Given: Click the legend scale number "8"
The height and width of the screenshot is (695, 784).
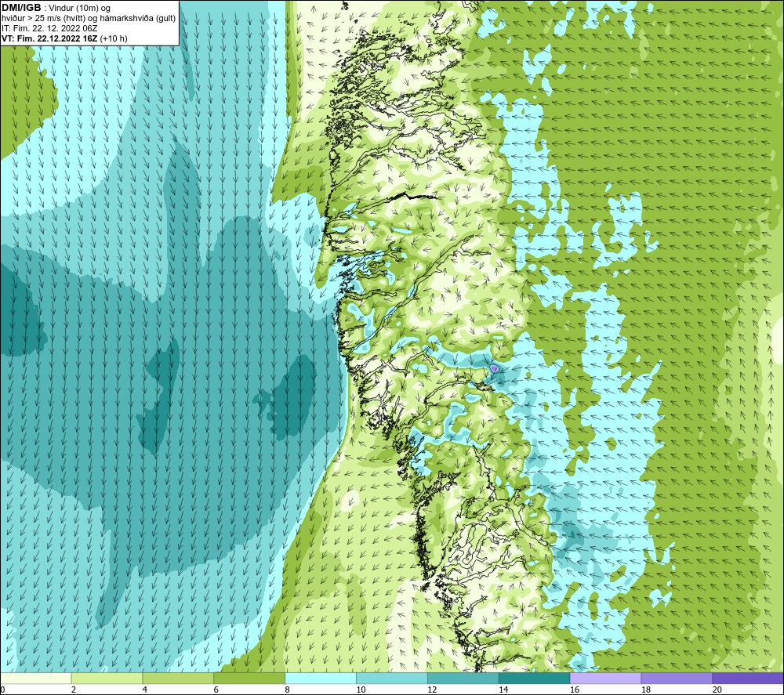Looking at the screenshot, I should 288,690.
